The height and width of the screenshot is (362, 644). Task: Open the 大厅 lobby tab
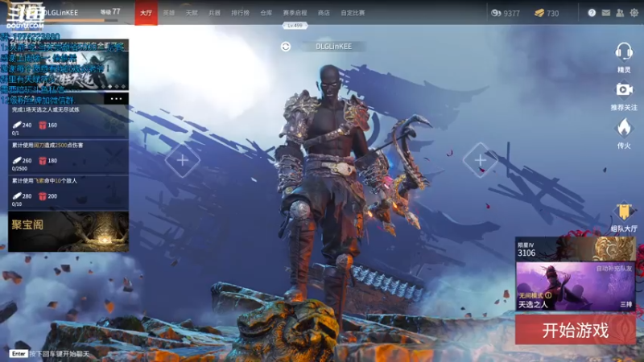(147, 13)
